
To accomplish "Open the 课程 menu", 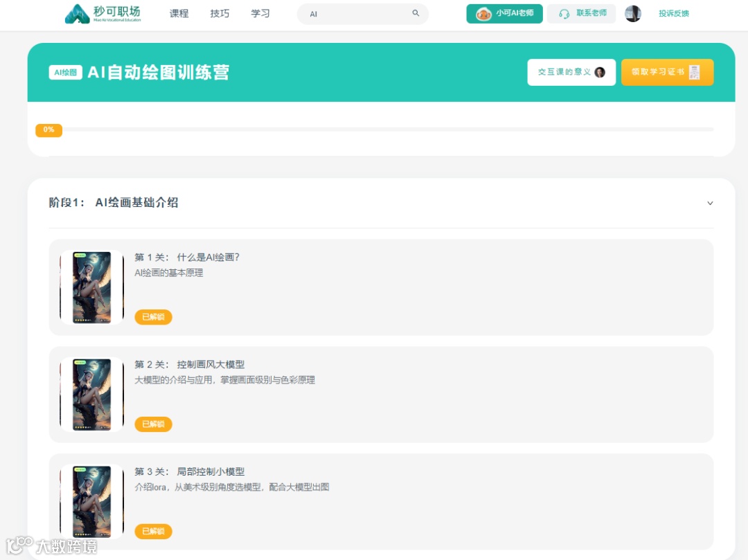I will (x=179, y=13).
